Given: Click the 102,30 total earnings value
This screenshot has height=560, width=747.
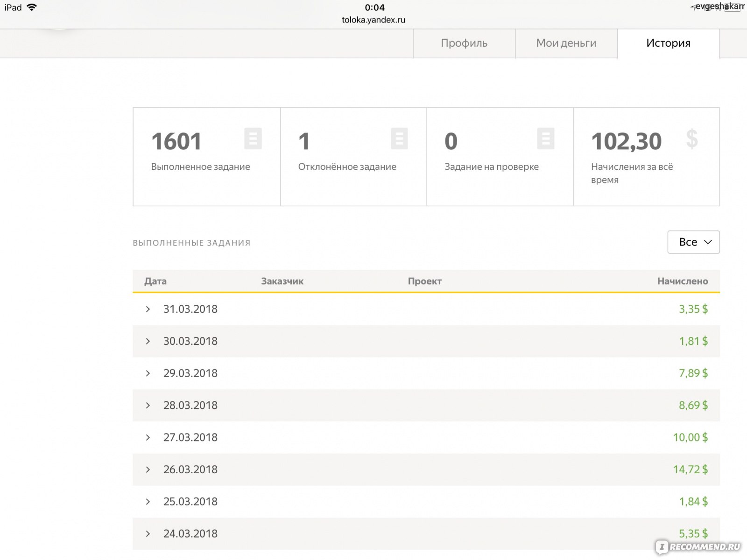Looking at the screenshot, I should (x=626, y=141).
